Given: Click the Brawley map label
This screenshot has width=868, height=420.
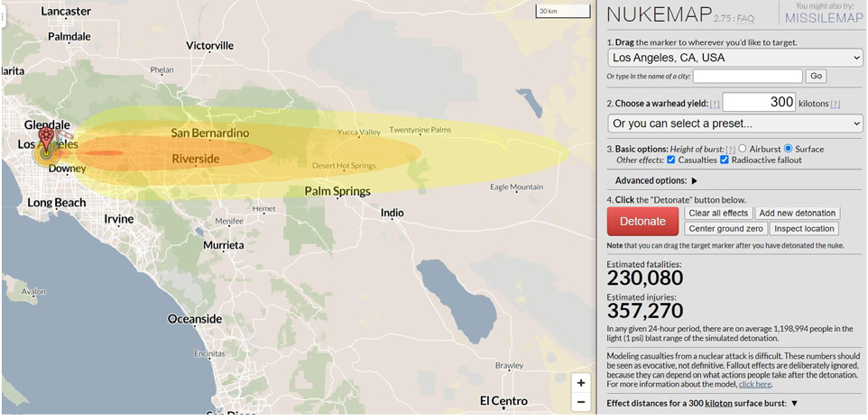Looking at the screenshot, I should (x=509, y=366).
